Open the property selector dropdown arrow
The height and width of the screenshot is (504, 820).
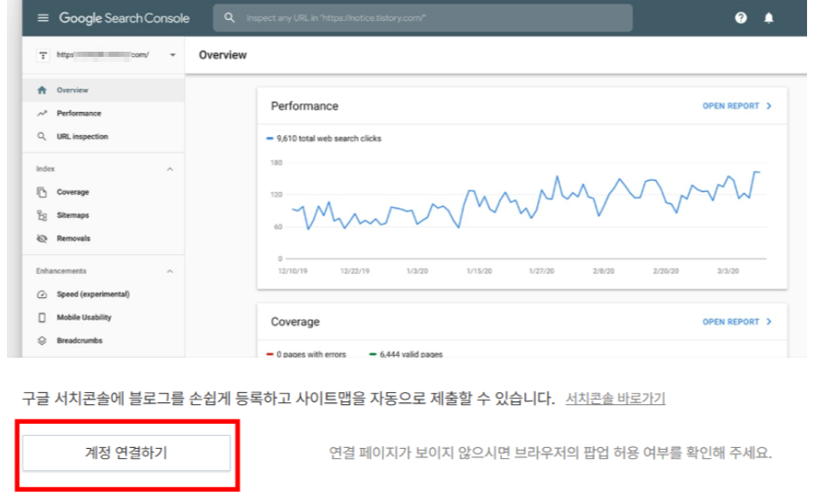(x=172, y=55)
